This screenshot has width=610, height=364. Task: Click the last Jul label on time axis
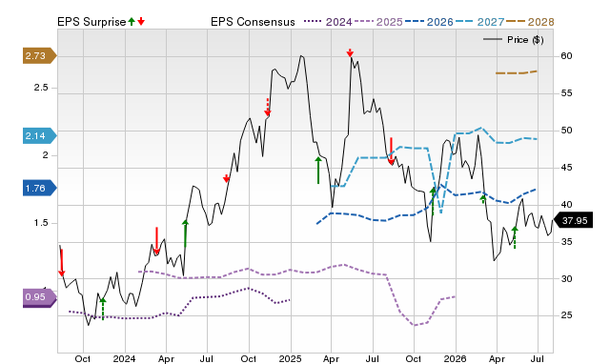coord(538,358)
